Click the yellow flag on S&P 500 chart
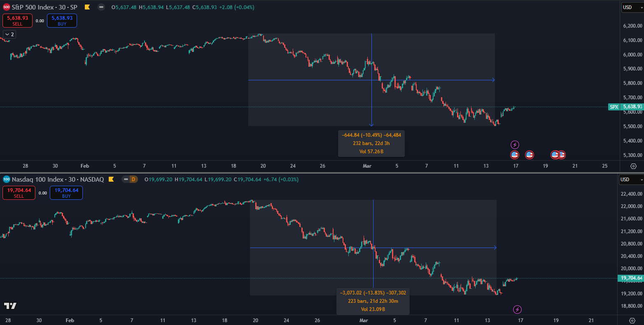644x325 pixels. click(87, 7)
